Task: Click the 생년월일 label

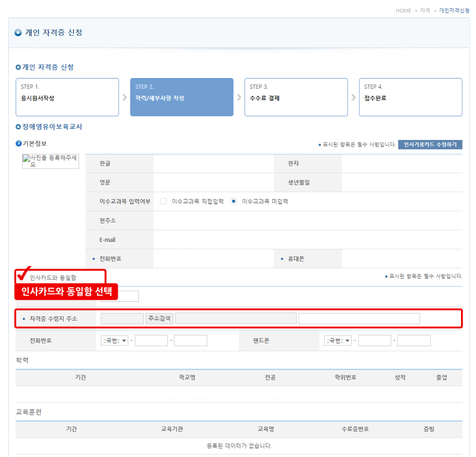Action: click(299, 182)
